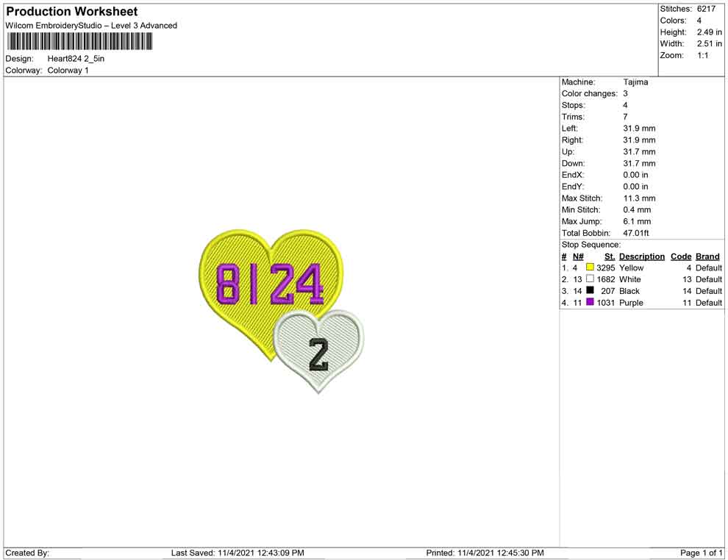This screenshot has width=728, height=560.
Task: Click the 'Colorway 1' value
Action: (x=68, y=71)
